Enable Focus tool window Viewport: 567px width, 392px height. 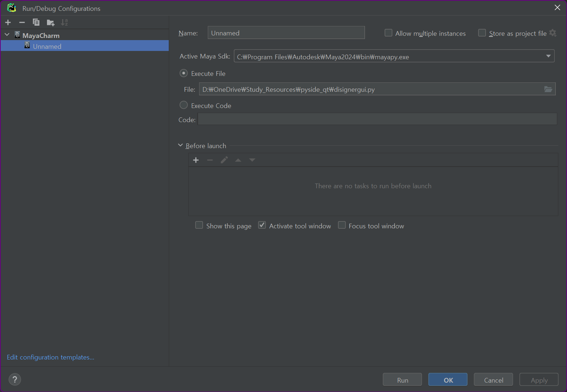pos(342,225)
